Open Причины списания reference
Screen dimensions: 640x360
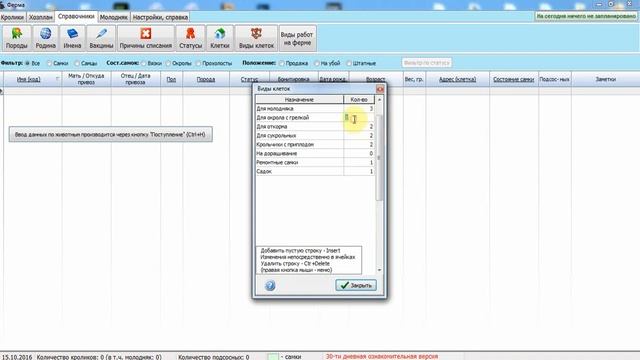pyautogui.click(x=146, y=38)
